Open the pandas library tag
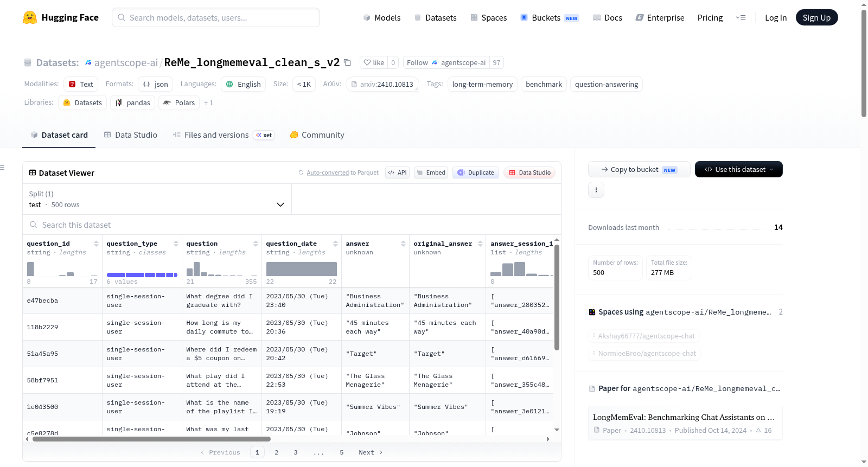 pyautogui.click(x=132, y=103)
